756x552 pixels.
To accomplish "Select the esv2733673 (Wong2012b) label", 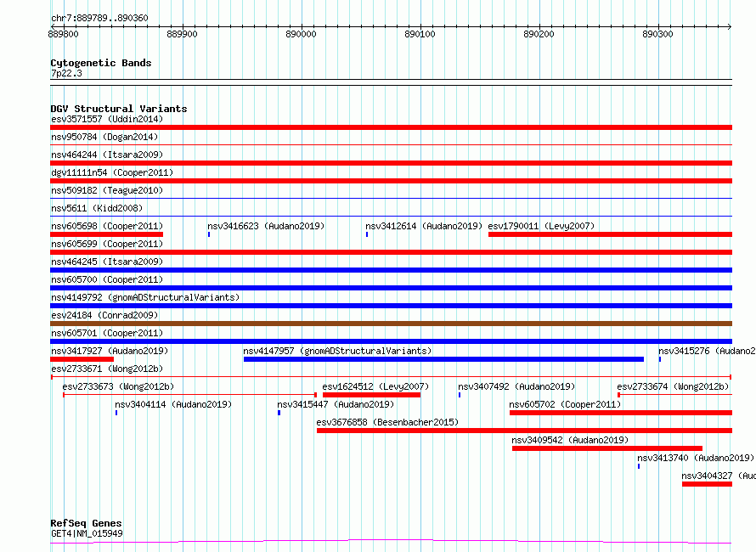I will 118,386.
